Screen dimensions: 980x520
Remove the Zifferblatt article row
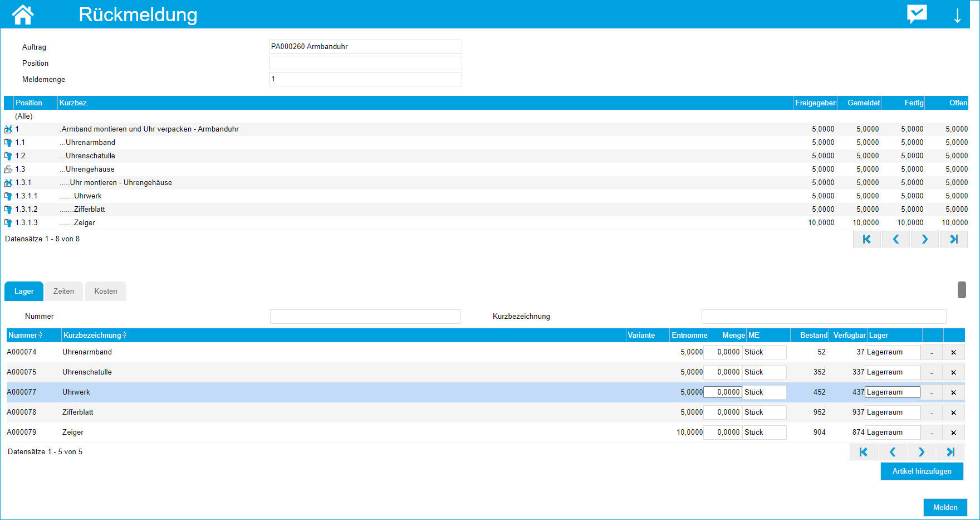pyautogui.click(x=954, y=412)
